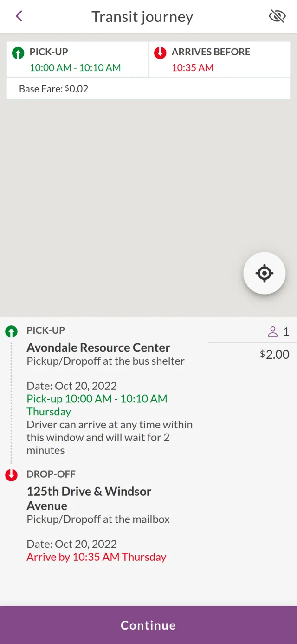Go back using the purple chevron
The height and width of the screenshot is (644, 297).
click(19, 16)
